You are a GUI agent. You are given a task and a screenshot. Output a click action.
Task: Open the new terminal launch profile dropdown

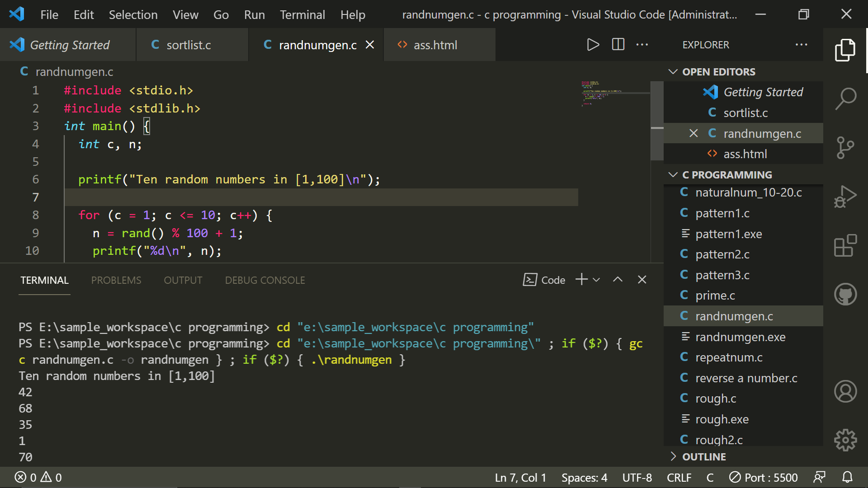[597, 280]
